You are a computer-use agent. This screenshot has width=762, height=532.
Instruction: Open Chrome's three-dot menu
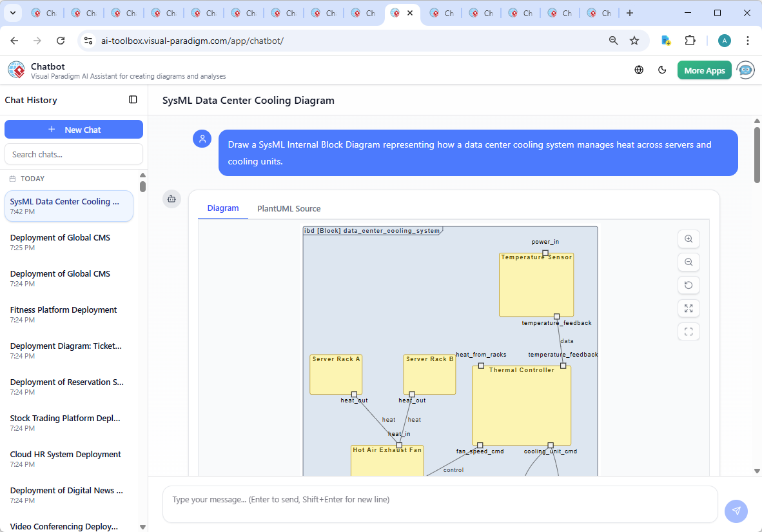coord(748,40)
